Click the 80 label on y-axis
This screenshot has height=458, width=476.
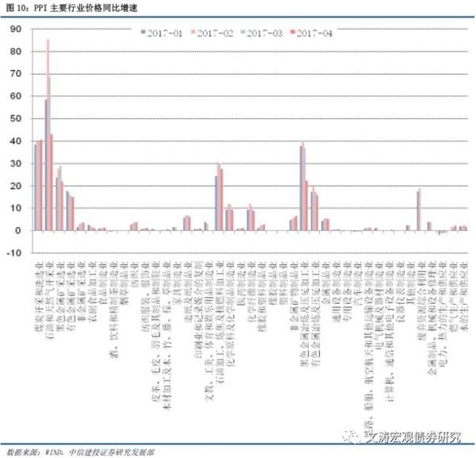(x=15, y=51)
